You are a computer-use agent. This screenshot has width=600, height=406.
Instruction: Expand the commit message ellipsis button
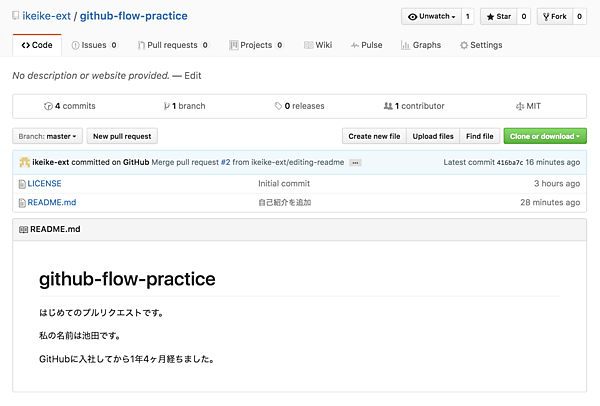click(355, 162)
